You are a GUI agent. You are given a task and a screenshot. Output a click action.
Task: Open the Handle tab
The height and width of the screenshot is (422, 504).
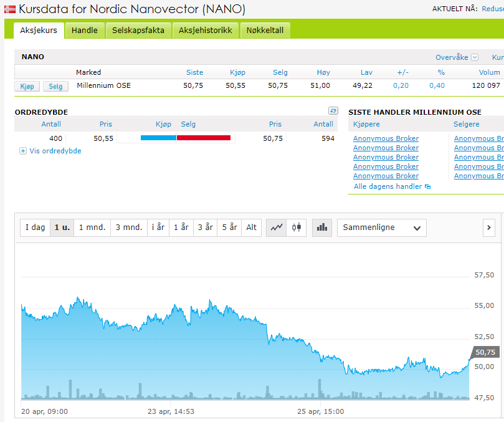tap(85, 31)
